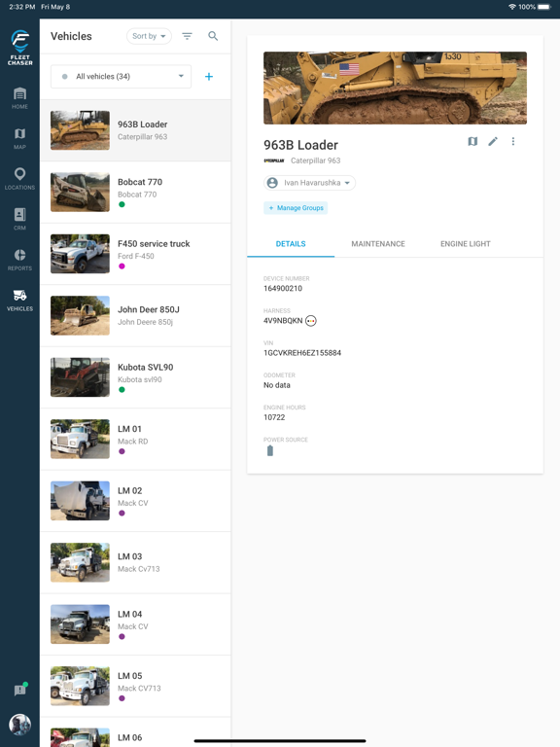Select LM 05 Mack CV713
This screenshot has width=560, height=747.
tap(136, 686)
